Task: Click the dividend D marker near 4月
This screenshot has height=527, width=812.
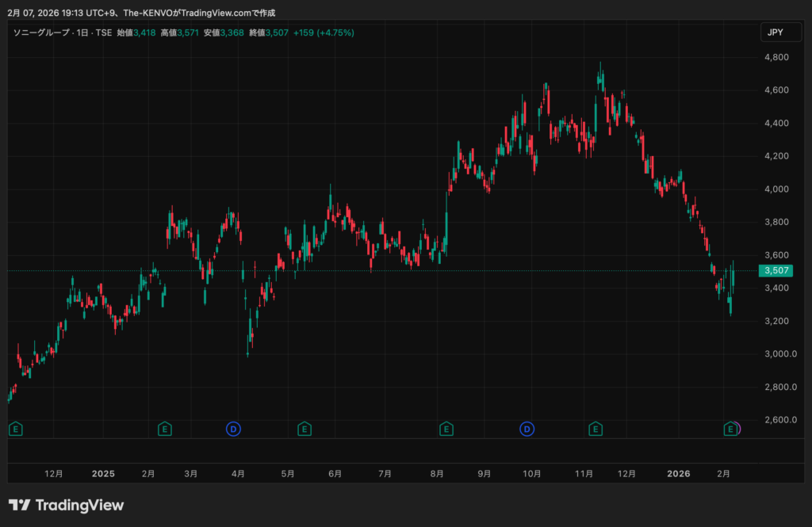Action: point(233,429)
